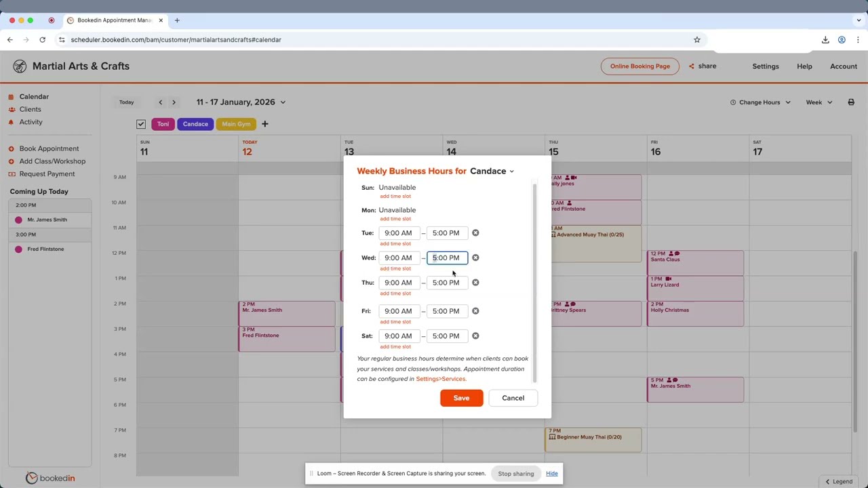This screenshot has width=868, height=488.
Task: Print the calendar via printer icon
Action: coord(851,102)
